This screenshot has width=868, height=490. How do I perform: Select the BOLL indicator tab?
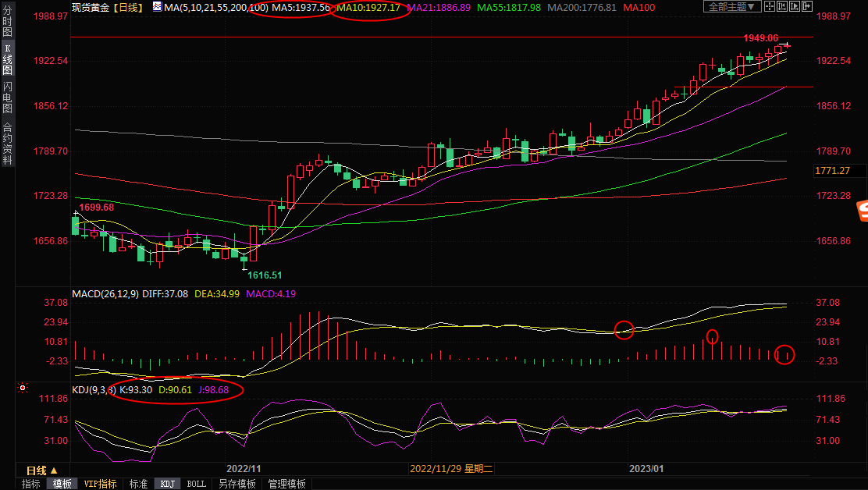click(196, 484)
